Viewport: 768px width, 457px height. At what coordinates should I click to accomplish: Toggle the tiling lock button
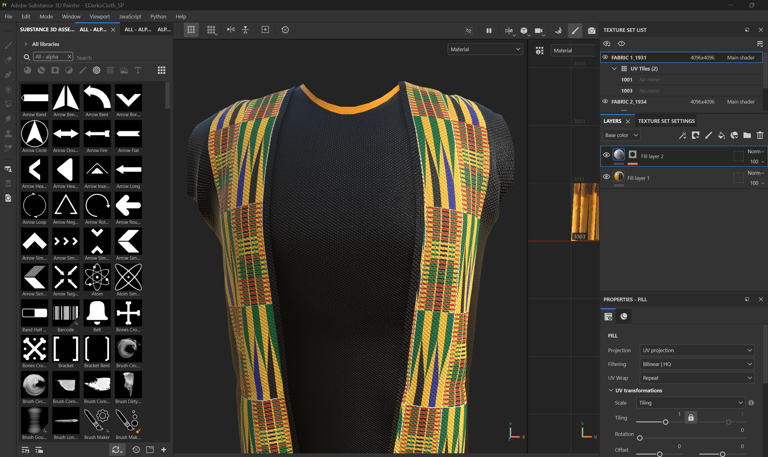point(691,417)
